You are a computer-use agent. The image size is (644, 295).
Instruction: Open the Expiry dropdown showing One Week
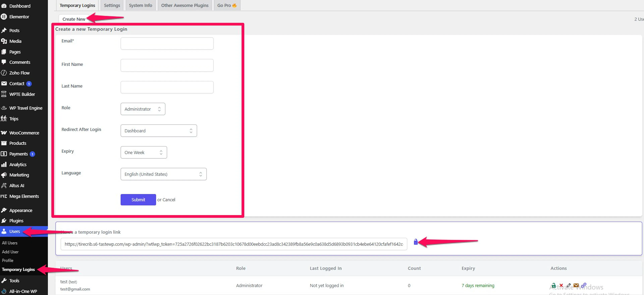click(144, 152)
